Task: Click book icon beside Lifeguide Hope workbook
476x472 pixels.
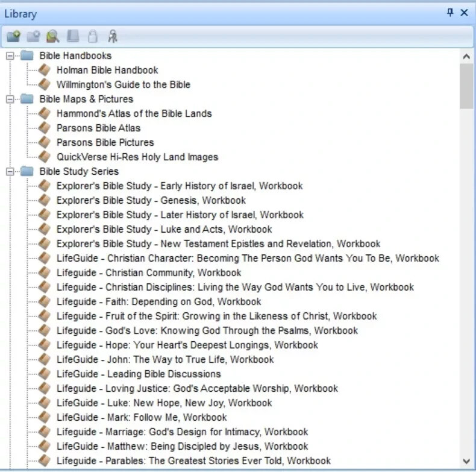Action: point(45,345)
